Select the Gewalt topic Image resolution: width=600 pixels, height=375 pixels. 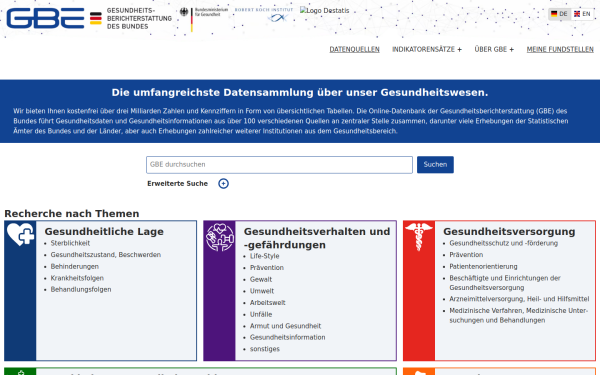(x=261, y=280)
